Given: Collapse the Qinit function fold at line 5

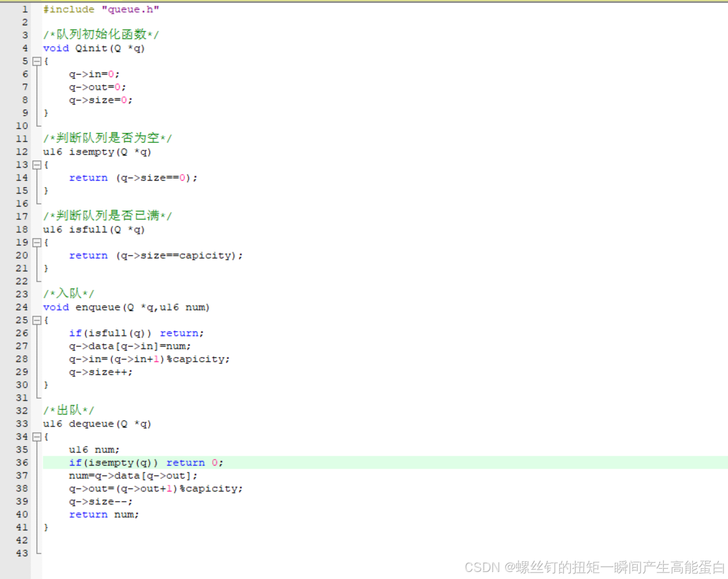Looking at the screenshot, I should pyautogui.click(x=37, y=62).
